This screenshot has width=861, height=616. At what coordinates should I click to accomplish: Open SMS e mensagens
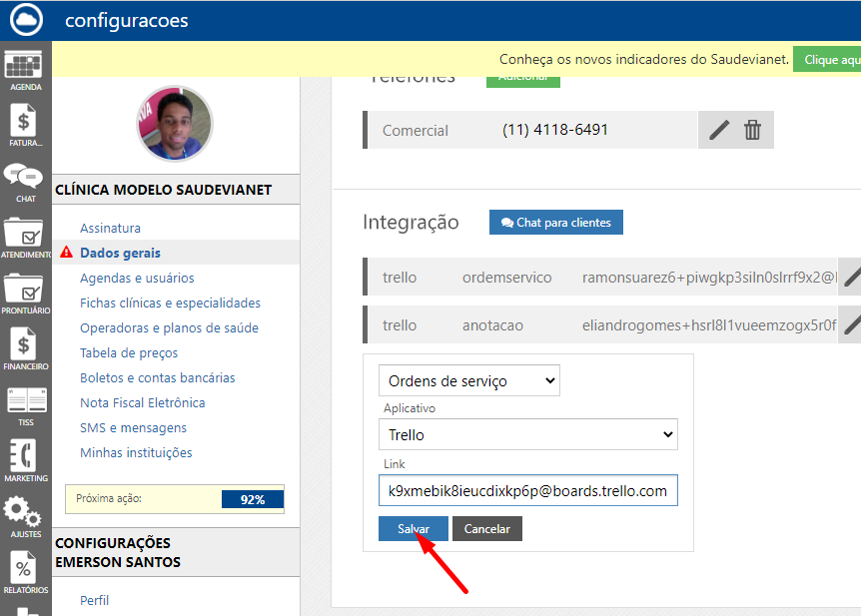(x=134, y=427)
